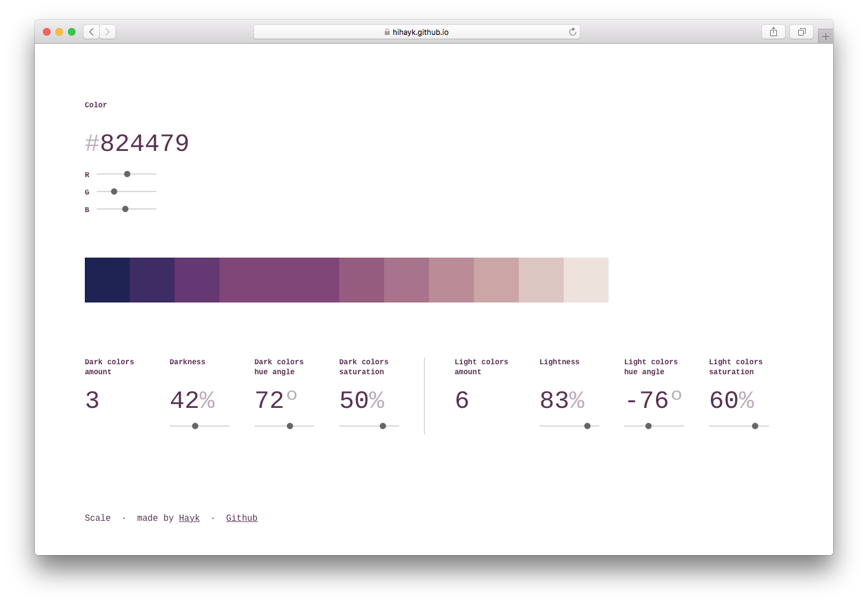
Task: Edit Dark colors hue angle value 72
Action: (269, 400)
